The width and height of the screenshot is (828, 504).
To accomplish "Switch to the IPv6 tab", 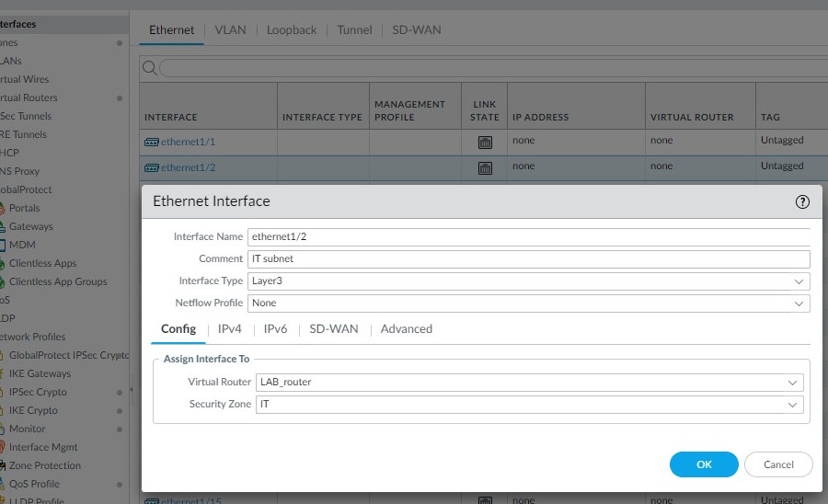I will [x=275, y=328].
